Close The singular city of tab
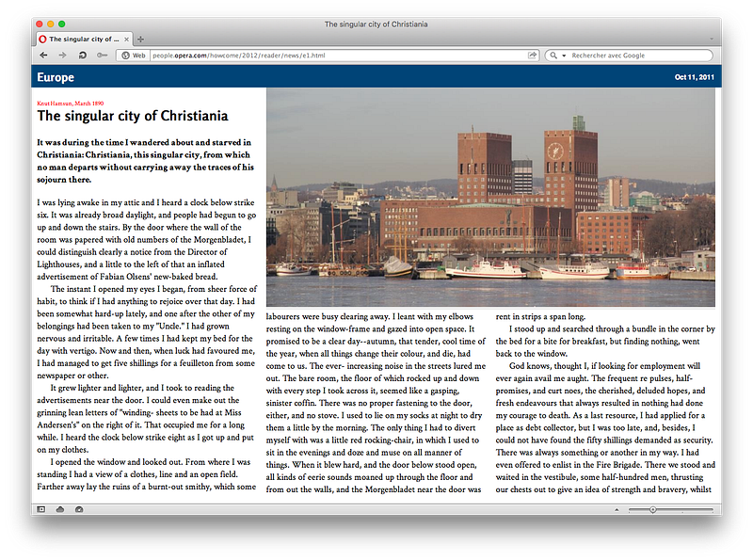 click(x=126, y=40)
